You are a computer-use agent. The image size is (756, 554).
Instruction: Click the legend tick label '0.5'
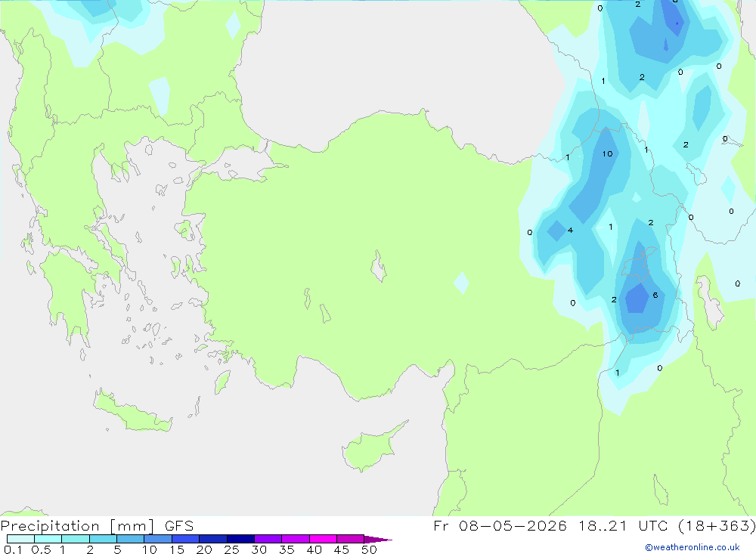point(41,549)
